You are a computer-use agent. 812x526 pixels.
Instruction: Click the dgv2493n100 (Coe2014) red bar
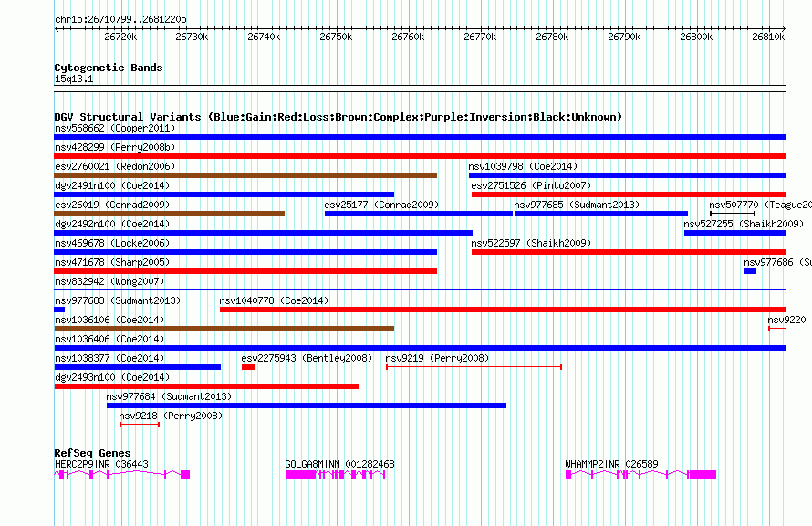coord(206,386)
